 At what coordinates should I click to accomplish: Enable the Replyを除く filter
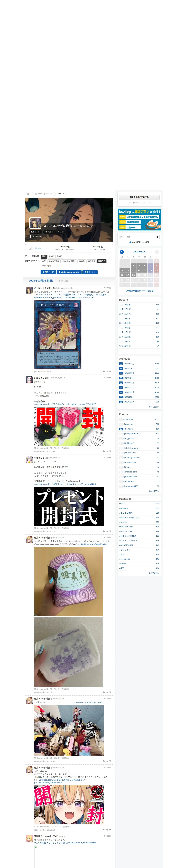[x=54, y=261]
